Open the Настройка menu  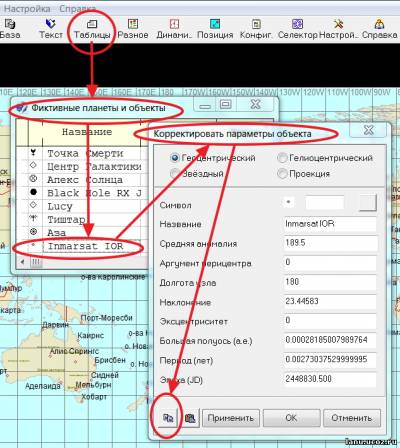click(27, 9)
